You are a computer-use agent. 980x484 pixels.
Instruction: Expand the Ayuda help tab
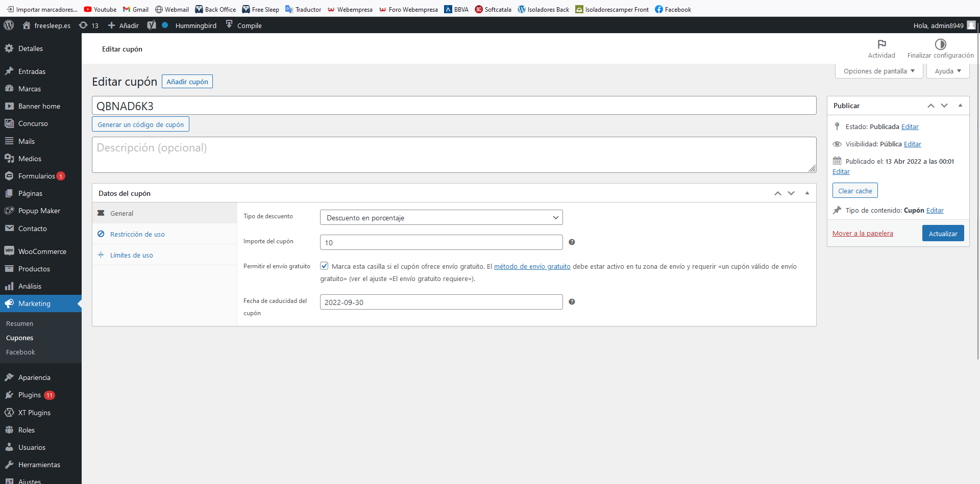point(948,71)
